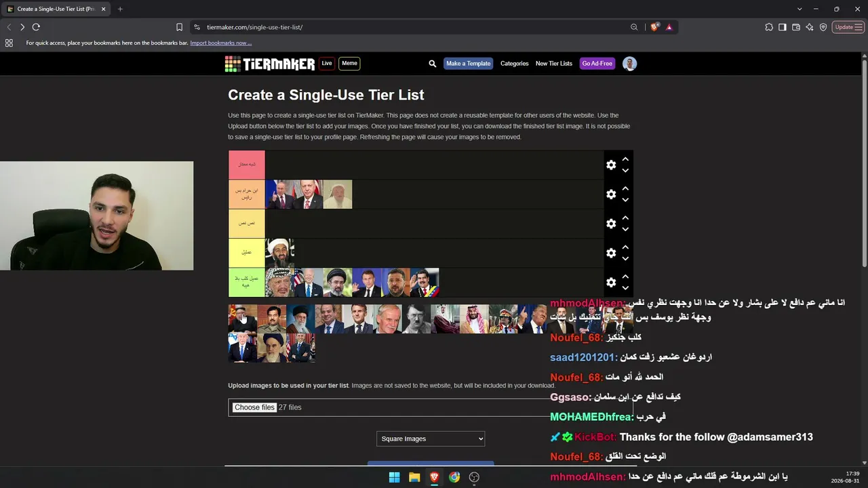Viewport: 868px width, 488px height.
Task: Move the 'عميل' tier row up
Action: point(625,247)
